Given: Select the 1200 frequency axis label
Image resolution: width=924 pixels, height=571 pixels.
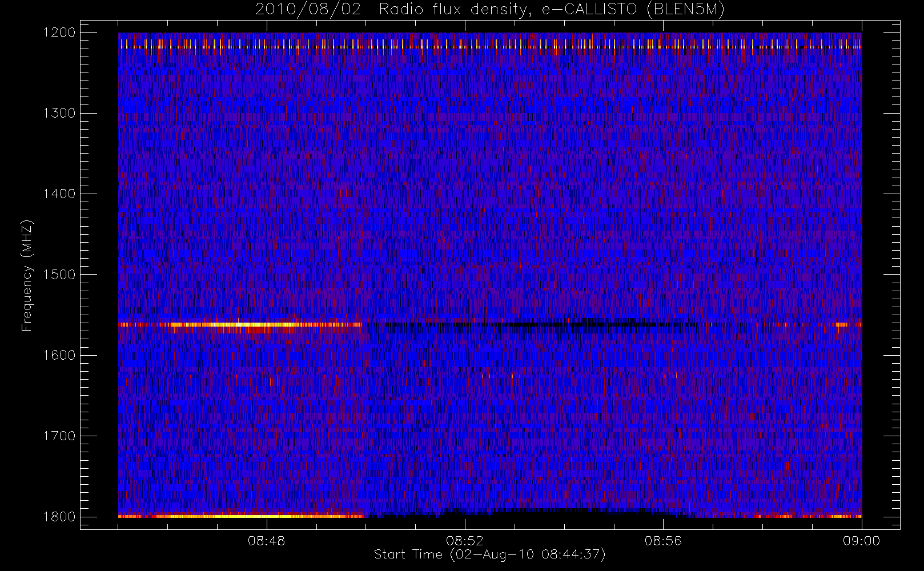Looking at the screenshot, I should tap(59, 33).
